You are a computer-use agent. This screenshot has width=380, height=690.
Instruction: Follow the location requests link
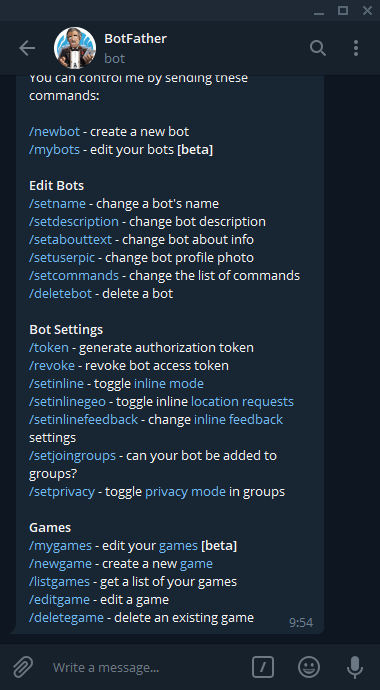[242, 402]
